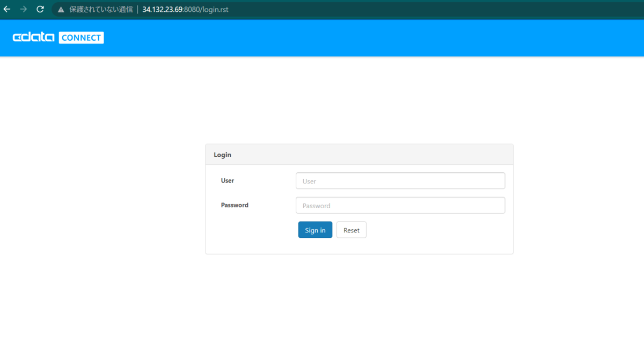Viewport: 644px width, 351px height.
Task: Focus the empty address bar area
Action: [429, 10]
